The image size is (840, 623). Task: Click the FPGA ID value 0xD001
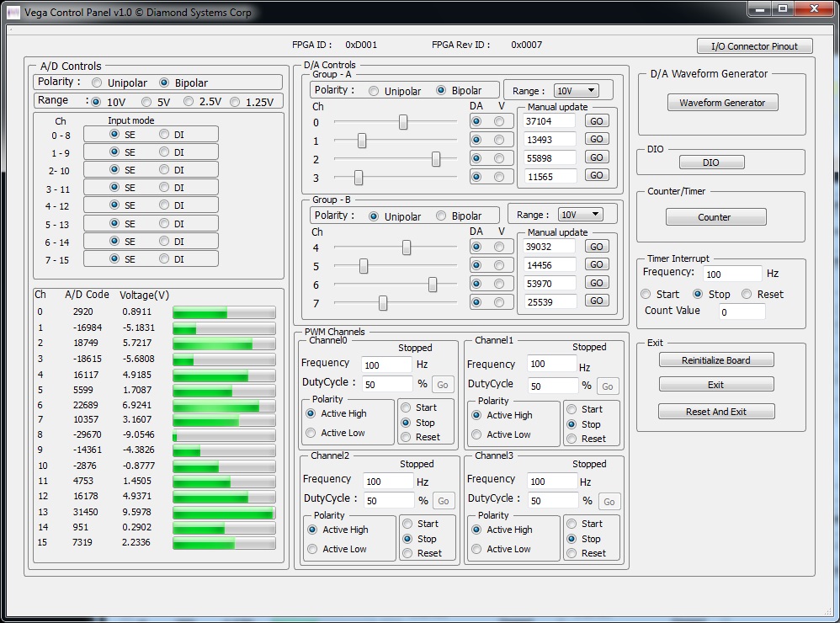click(x=361, y=45)
